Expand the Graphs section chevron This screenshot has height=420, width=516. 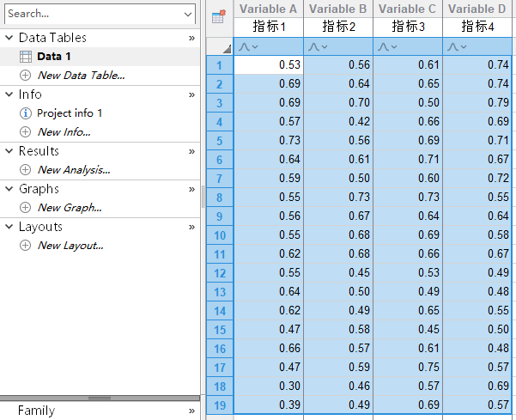tap(191, 190)
